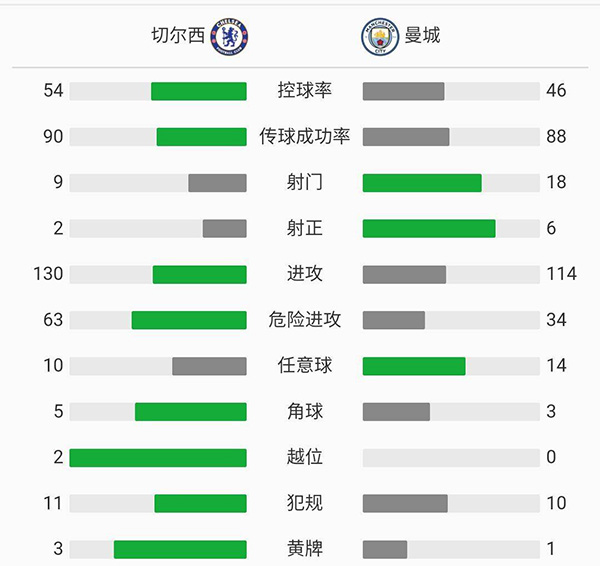Click Manchester City's 进攻 value 114
The image size is (600, 566).
click(561, 274)
